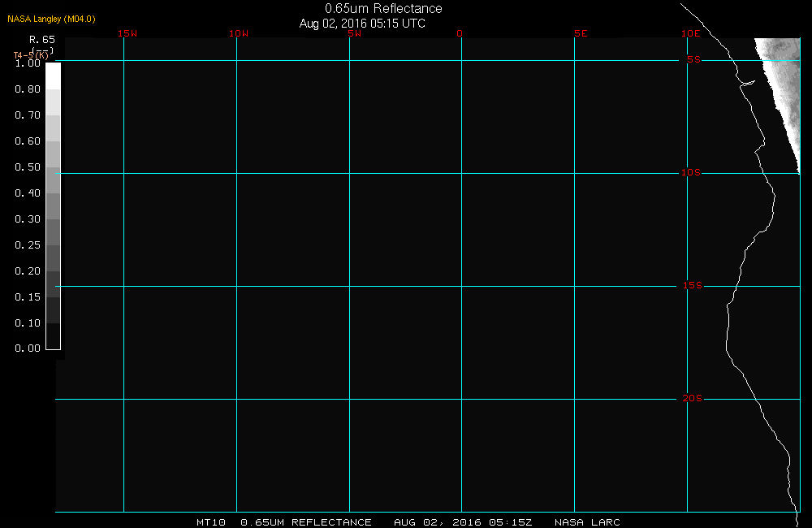Viewport: 812px width, 528px height.
Task: Click the dark colorbar segment near 0.00
Action: 54,335
